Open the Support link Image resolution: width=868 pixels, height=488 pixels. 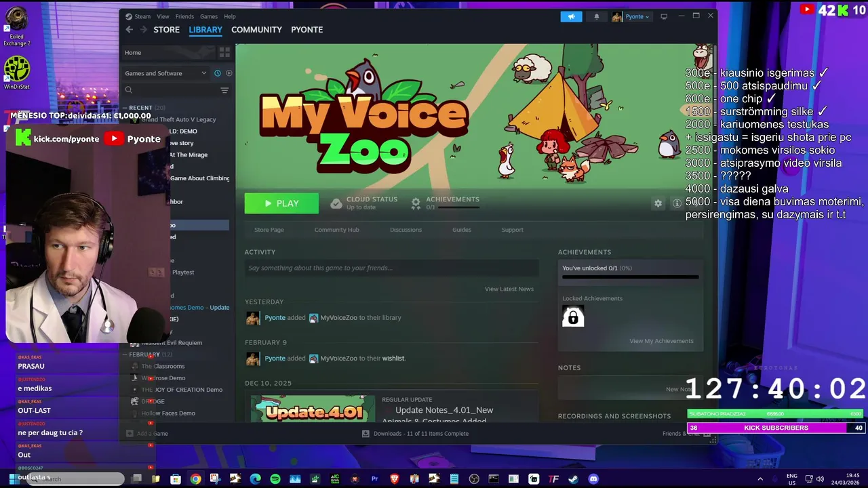(x=512, y=230)
